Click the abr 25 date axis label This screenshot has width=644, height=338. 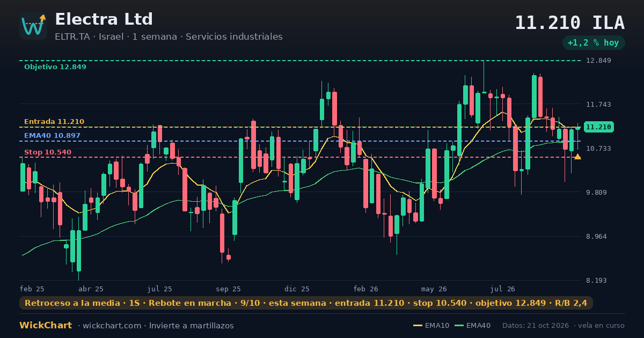tap(91, 289)
